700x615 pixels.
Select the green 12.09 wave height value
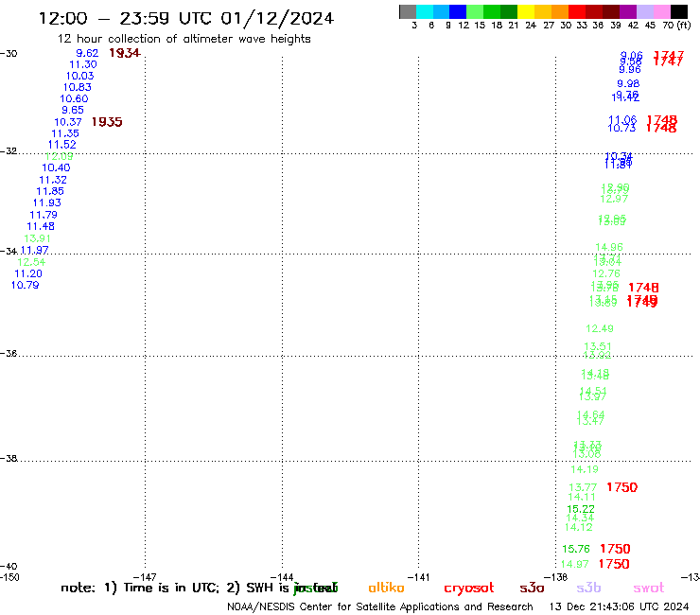[x=59, y=156]
